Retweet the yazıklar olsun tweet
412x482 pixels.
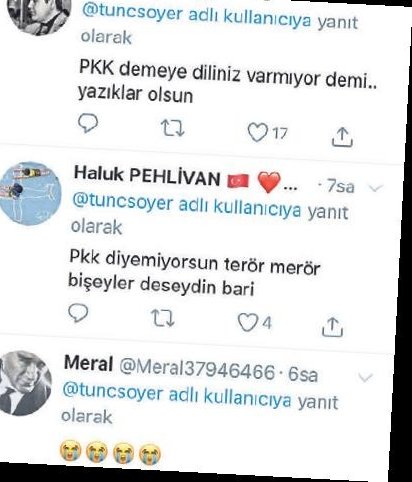click(x=172, y=129)
